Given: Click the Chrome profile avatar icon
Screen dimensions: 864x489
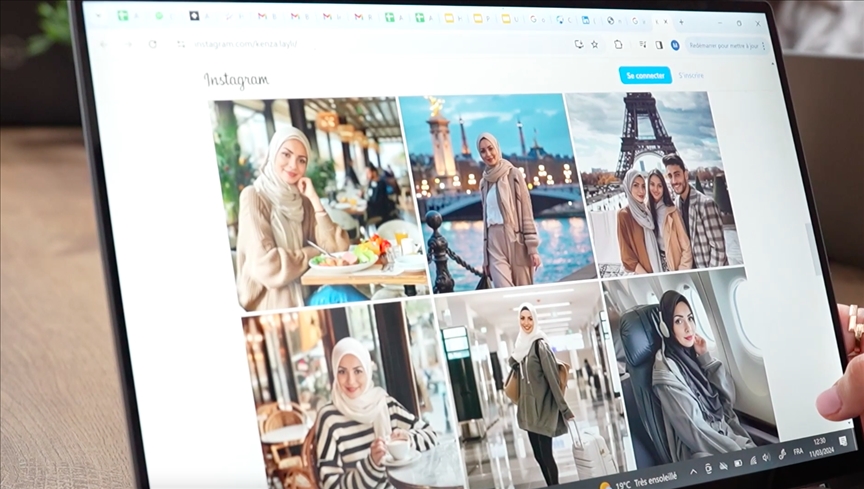Looking at the screenshot, I should [675, 45].
